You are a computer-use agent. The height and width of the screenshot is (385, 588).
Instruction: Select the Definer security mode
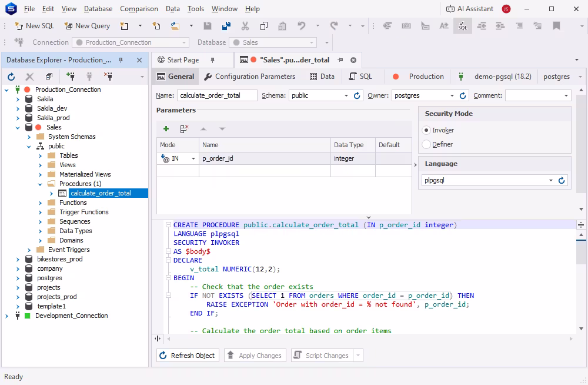pyautogui.click(x=426, y=144)
